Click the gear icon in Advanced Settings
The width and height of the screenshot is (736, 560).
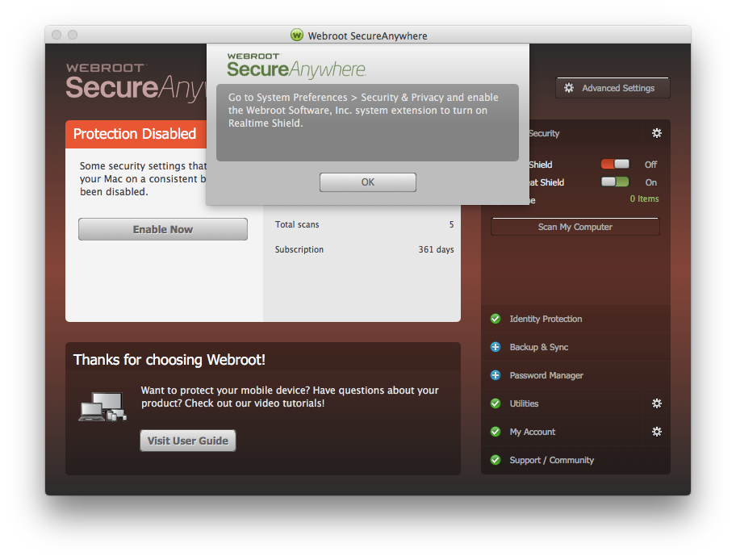pyautogui.click(x=569, y=88)
